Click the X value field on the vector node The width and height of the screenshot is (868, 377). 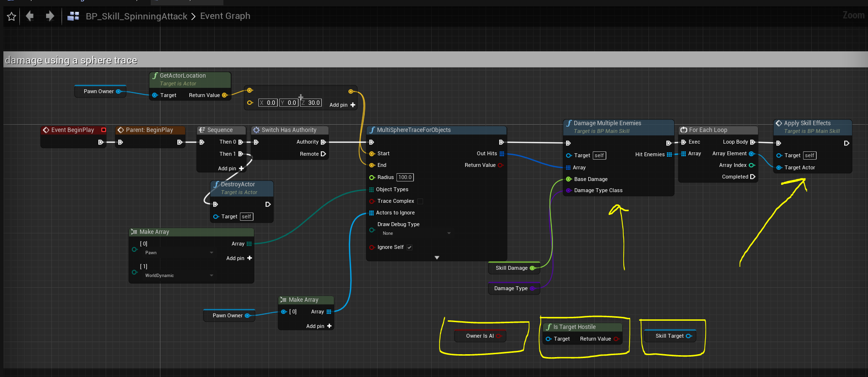click(x=268, y=103)
